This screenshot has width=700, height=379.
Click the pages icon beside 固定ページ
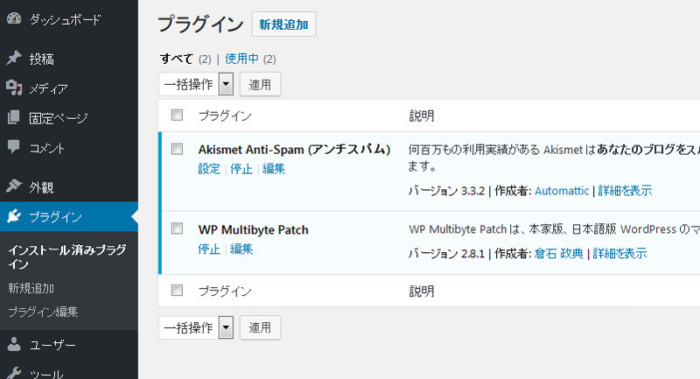[14, 117]
